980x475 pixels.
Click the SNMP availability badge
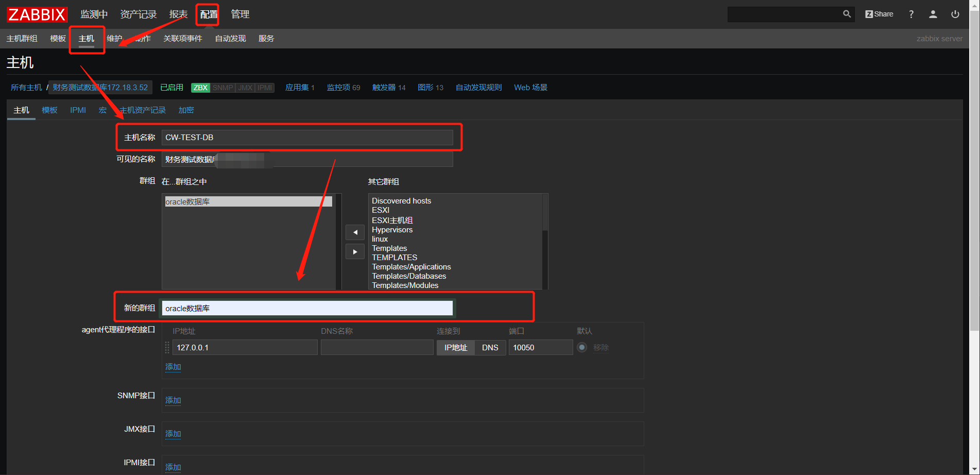[222, 88]
